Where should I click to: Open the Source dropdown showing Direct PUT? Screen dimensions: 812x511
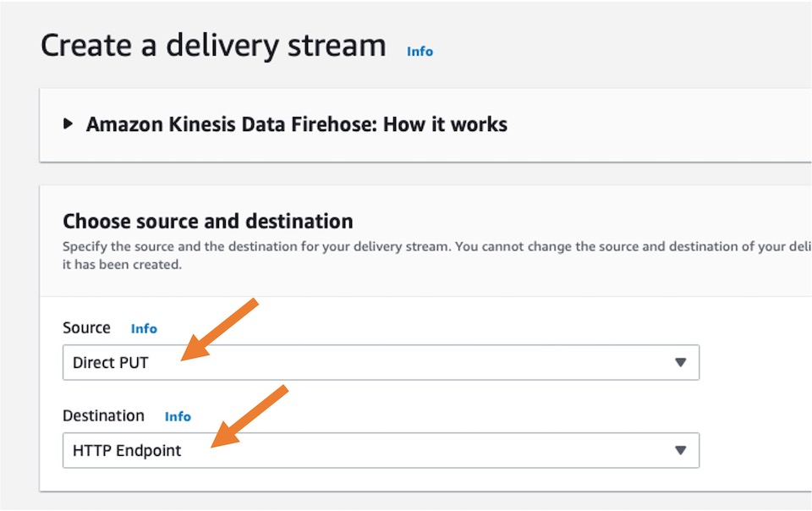[381, 362]
